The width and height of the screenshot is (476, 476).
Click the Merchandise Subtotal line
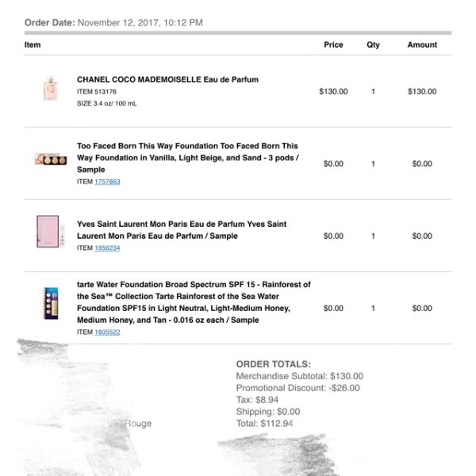pyautogui.click(x=300, y=376)
